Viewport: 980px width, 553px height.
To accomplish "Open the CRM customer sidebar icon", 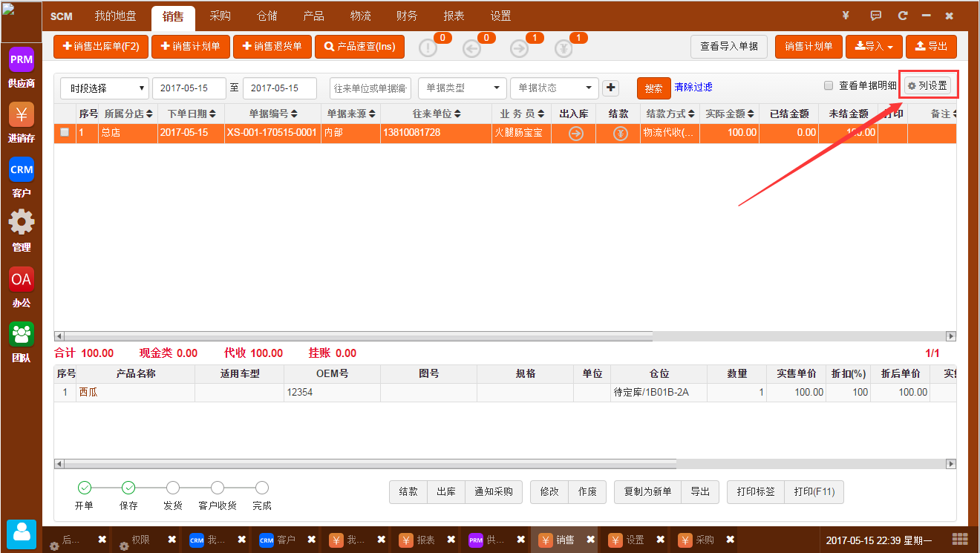I will coord(22,170).
